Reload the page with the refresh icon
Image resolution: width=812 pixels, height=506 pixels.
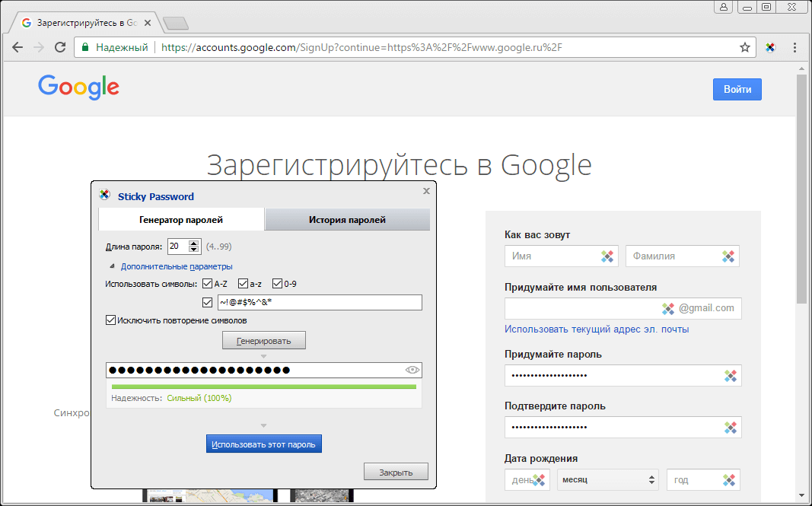coord(60,48)
